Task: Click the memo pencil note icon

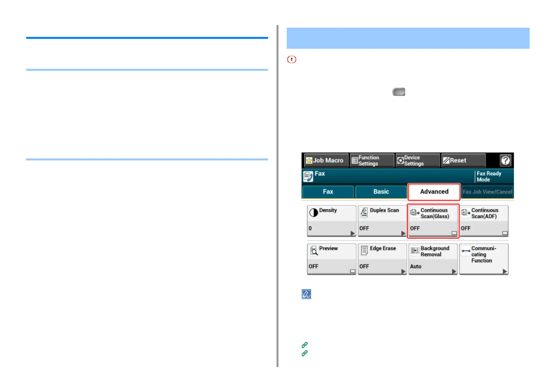Action: (307, 294)
